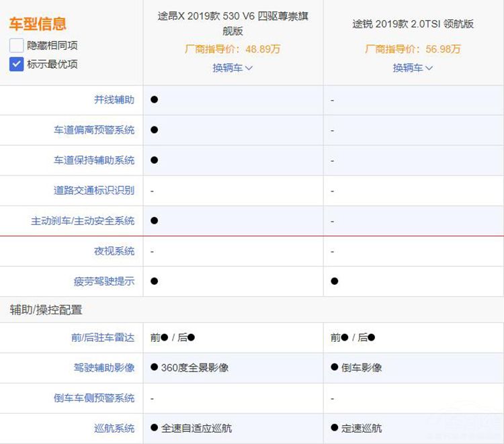Uncheck the 标示最优项 checkbox
The width and height of the screenshot is (504, 444).
tap(17, 64)
